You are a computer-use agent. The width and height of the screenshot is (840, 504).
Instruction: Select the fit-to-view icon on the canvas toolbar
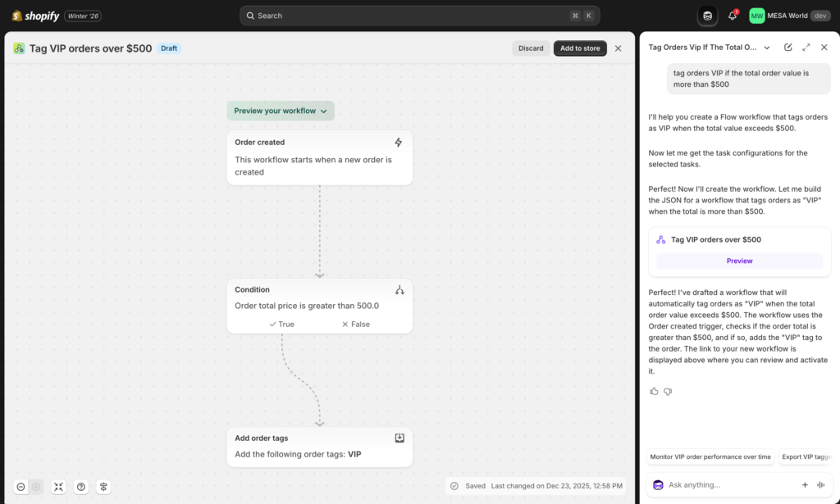pos(58,486)
